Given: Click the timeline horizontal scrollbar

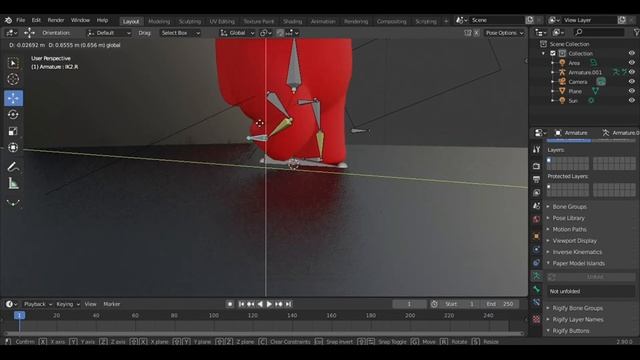Looking at the screenshot, I should click(x=263, y=333).
